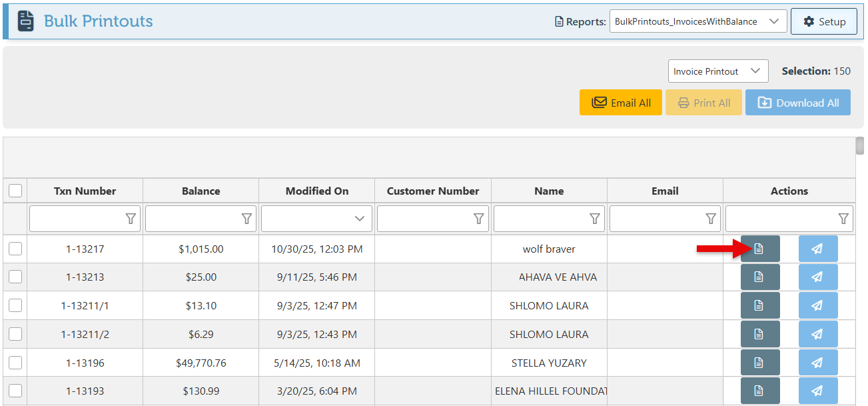Check the box for transaction 1-13217

15,249
